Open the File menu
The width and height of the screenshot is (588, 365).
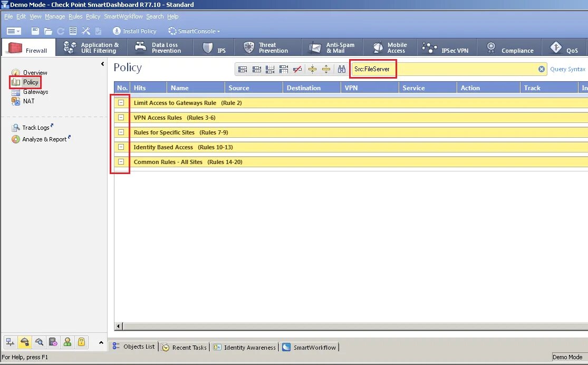pos(8,16)
